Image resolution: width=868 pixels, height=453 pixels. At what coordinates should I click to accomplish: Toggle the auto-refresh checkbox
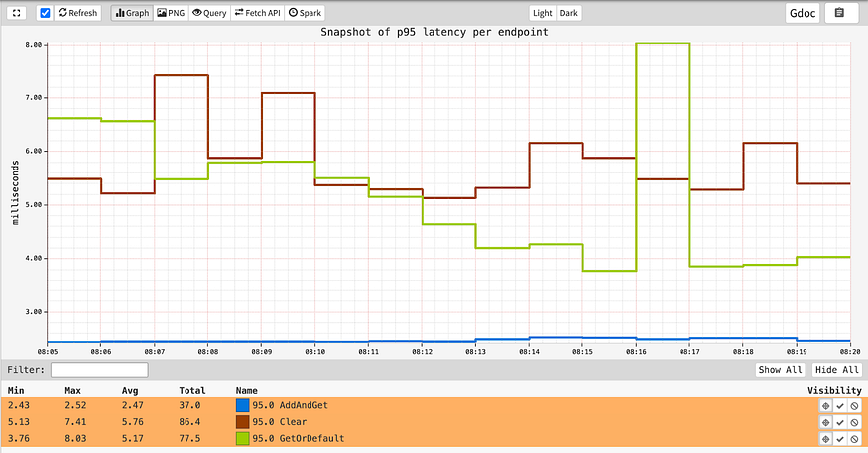45,13
